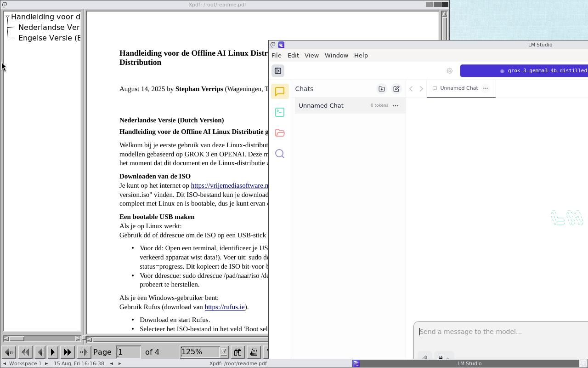Open the Unnamed Chat ellipsis menu
This screenshot has width=588, height=368.
click(x=396, y=105)
